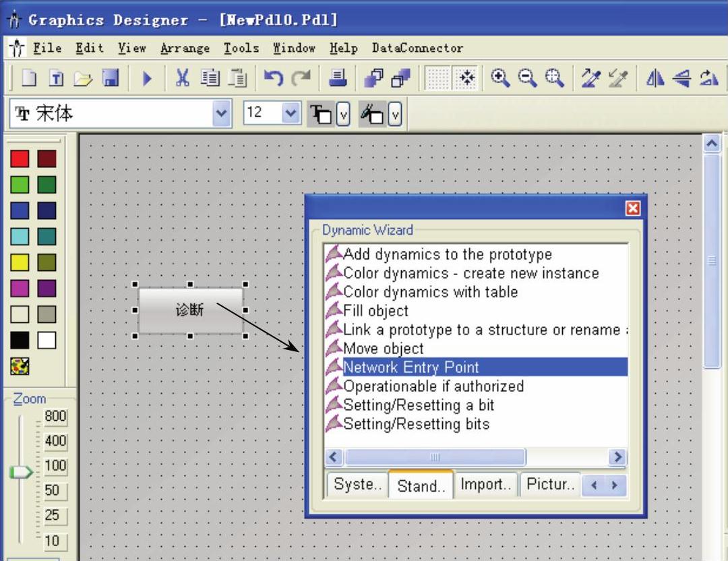Select Setting/Resetting a bit wizard

point(419,405)
